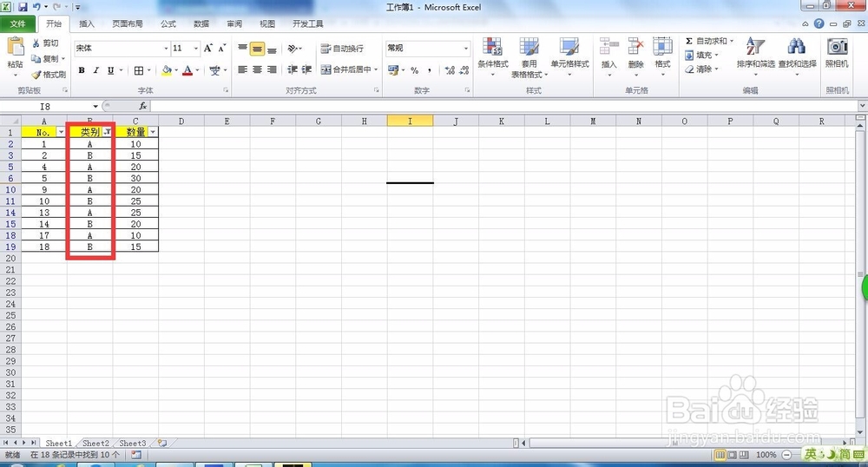868x467 pixels.
Task: Click decrease decimal icon
Action: click(x=464, y=70)
